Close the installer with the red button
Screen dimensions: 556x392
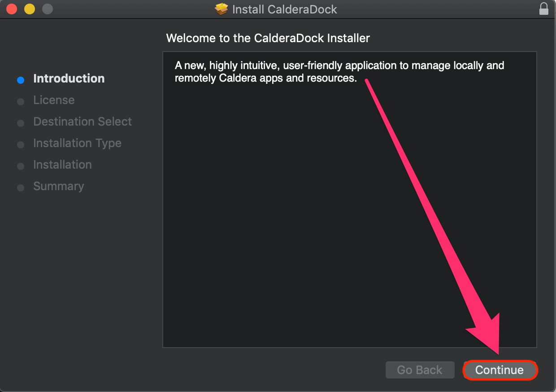(x=12, y=9)
